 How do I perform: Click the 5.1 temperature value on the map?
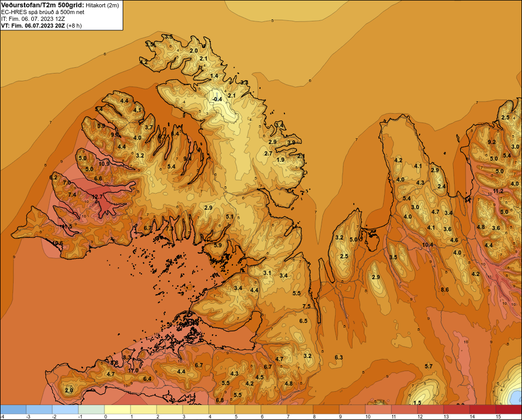tap(230, 217)
